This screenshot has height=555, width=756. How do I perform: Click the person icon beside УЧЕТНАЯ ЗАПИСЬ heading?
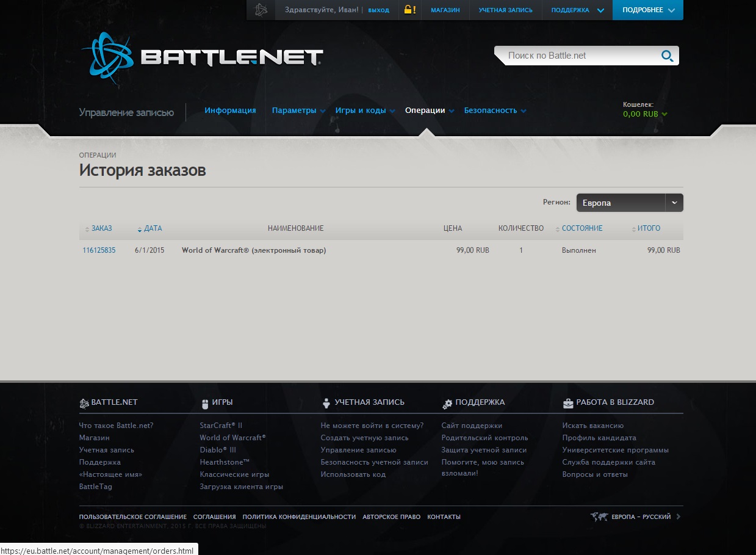(326, 403)
